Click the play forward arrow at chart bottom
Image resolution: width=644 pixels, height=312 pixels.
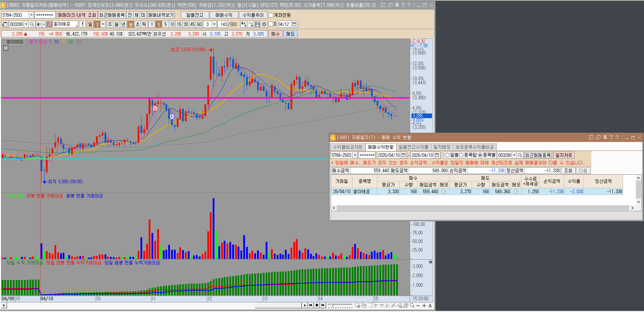[305, 305]
